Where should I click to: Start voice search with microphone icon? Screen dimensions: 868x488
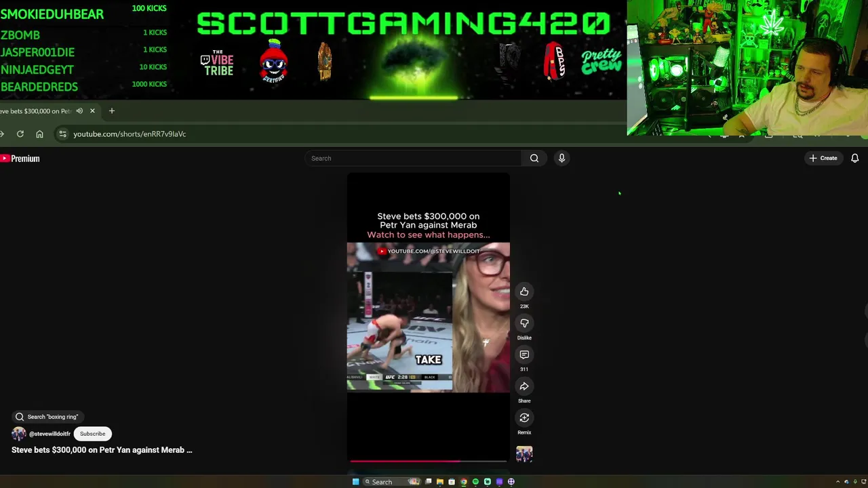click(x=561, y=158)
